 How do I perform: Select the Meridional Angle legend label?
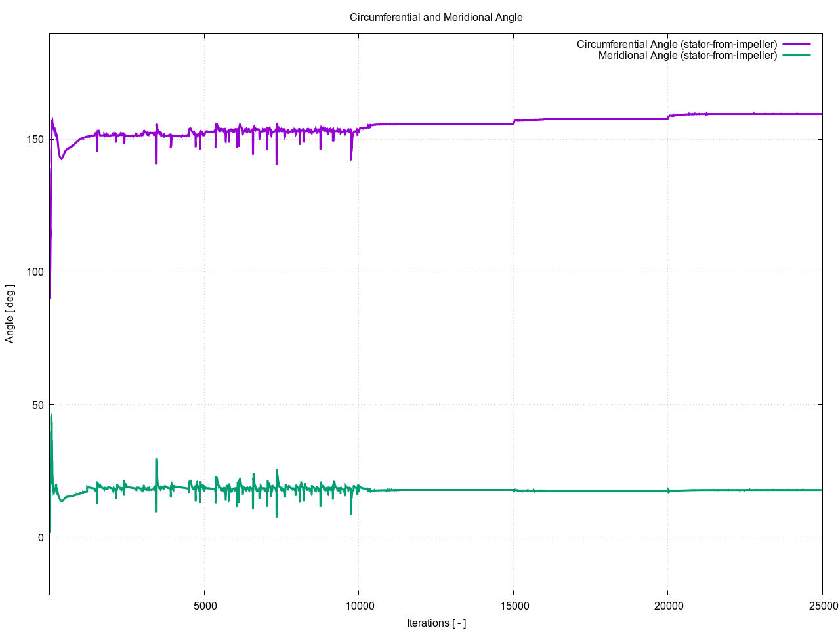(x=687, y=56)
